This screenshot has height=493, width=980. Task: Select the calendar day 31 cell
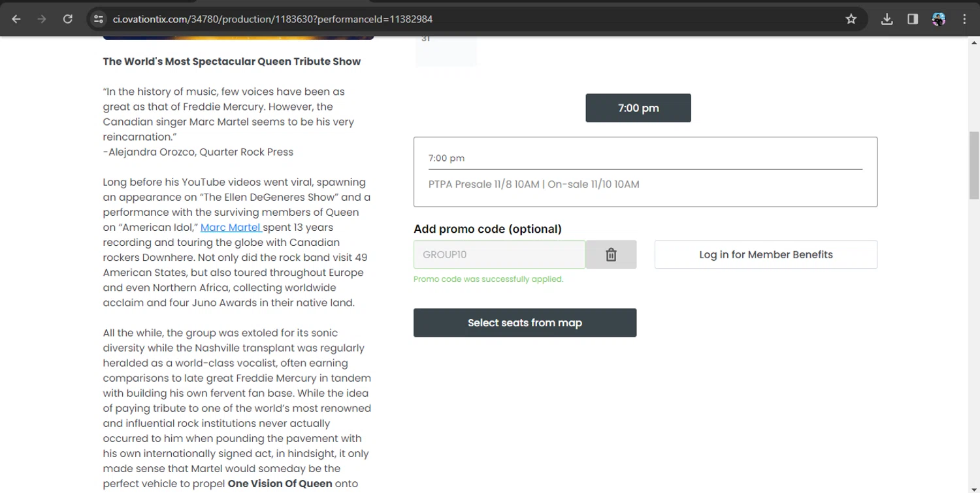tap(446, 51)
